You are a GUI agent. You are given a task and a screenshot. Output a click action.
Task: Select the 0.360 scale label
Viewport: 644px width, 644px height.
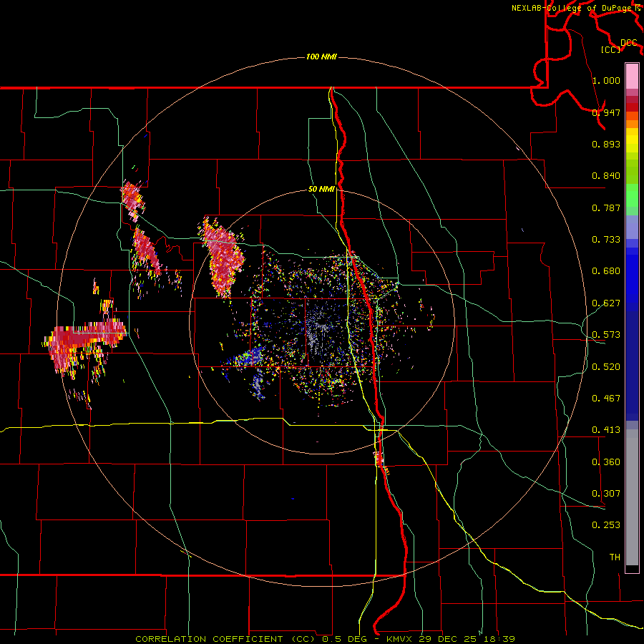606,462
